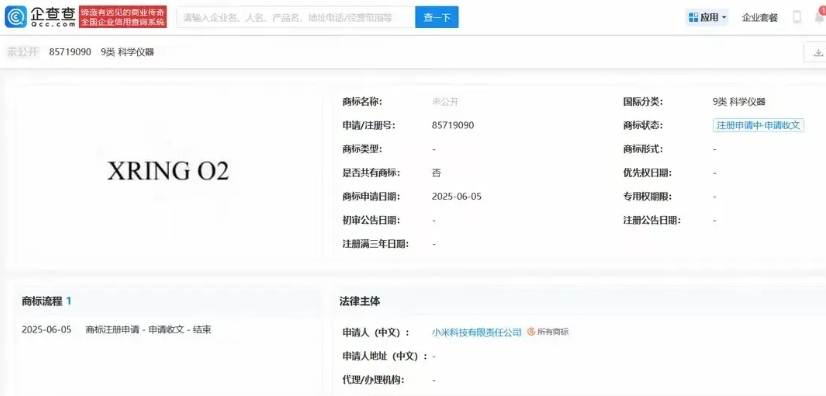Click 否 value for 是否共有商标
Viewport: 826px width, 396px height.
[436, 173]
